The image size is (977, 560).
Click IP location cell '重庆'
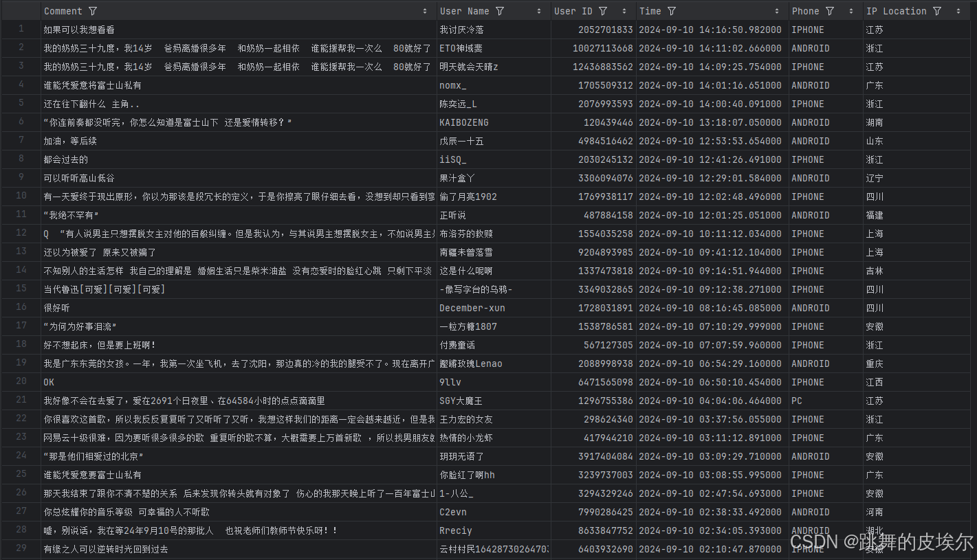pyautogui.click(x=916, y=363)
